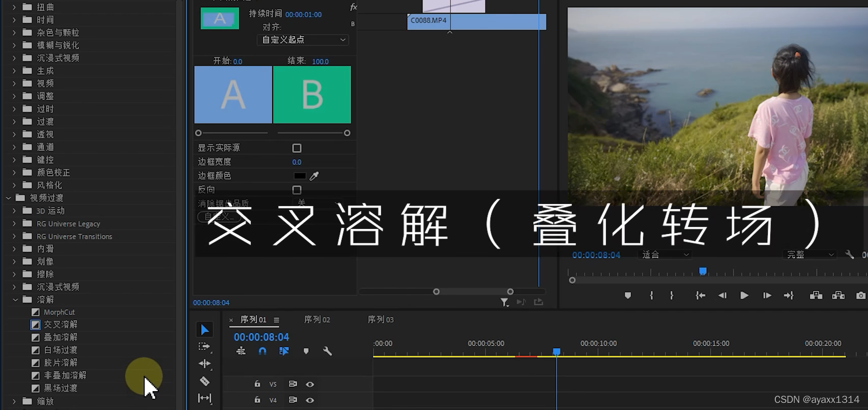Click the end (B) preview slider
The width and height of the screenshot is (868, 410).
tap(347, 133)
